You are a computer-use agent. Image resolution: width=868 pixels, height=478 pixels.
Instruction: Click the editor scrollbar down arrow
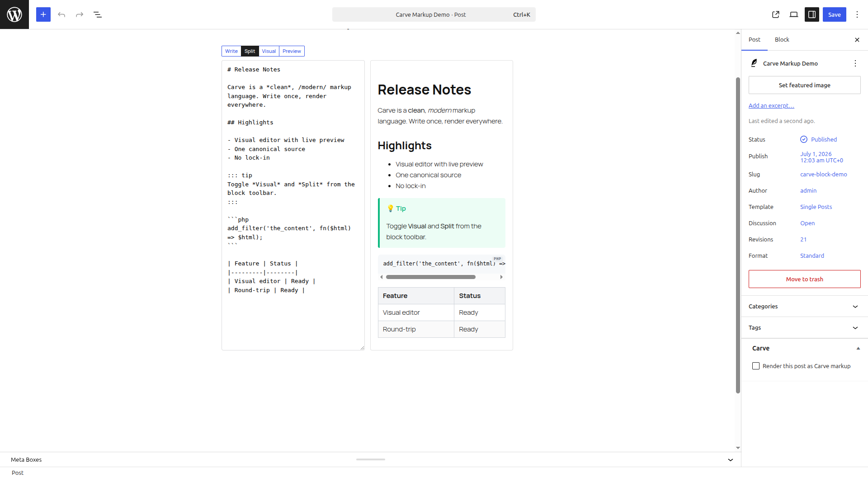tap(738, 448)
